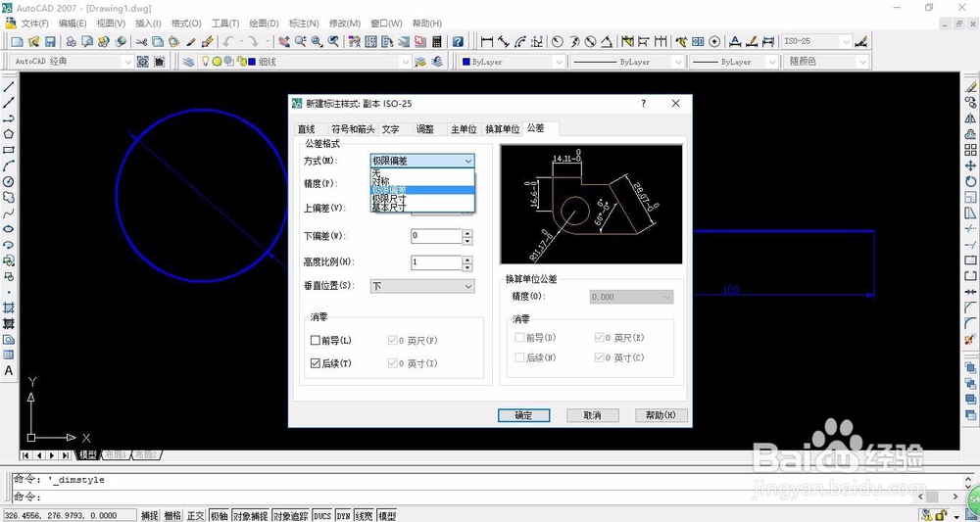Switch to the 文字 tab
Viewport: 980px width, 522px height.
(x=391, y=129)
